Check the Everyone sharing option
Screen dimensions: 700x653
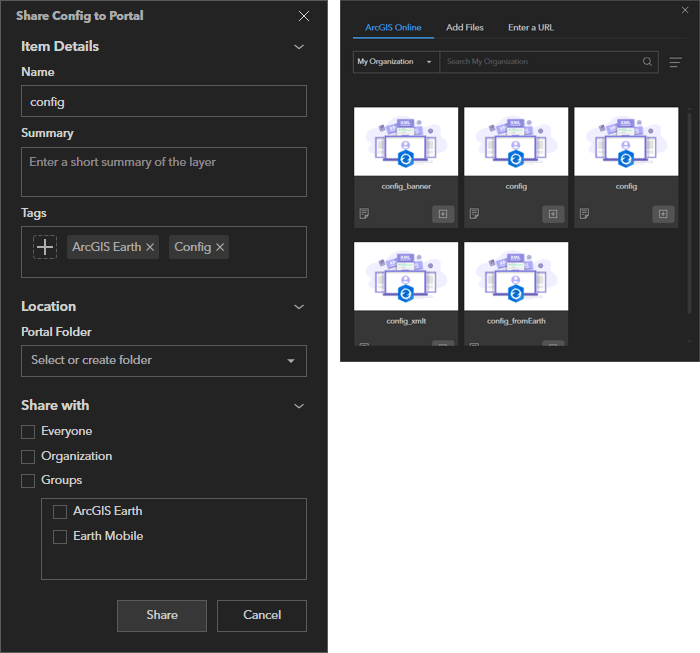coord(28,432)
